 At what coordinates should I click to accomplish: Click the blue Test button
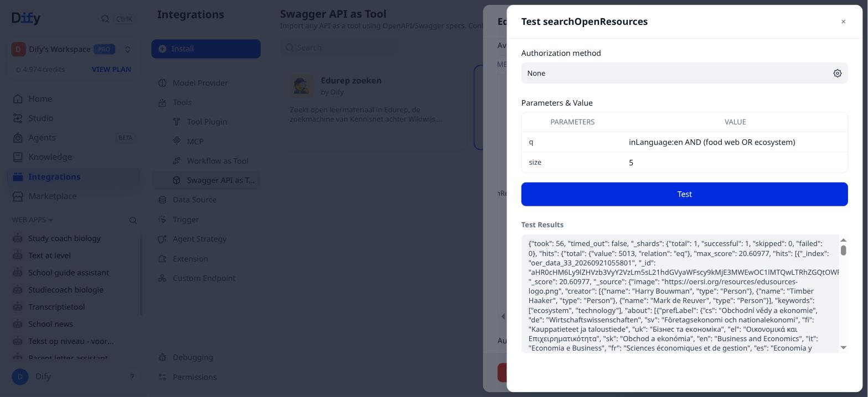coord(684,194)
